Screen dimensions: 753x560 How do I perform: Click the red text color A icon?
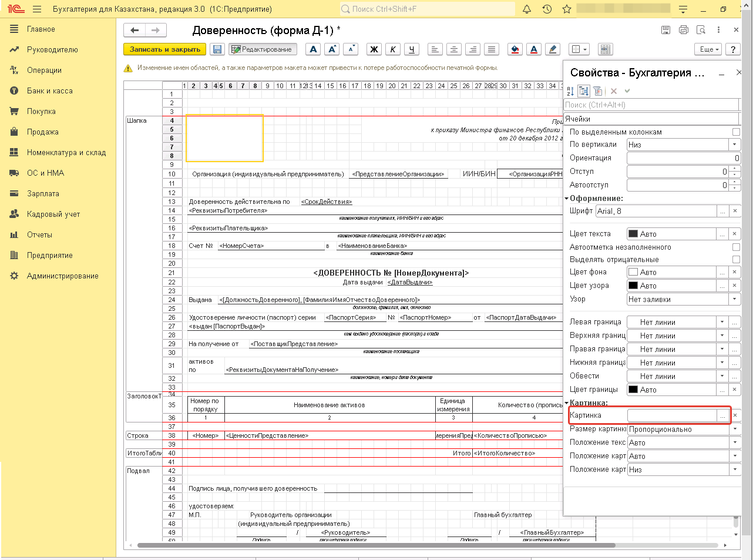pyautogui.click(x=534, y=49)
